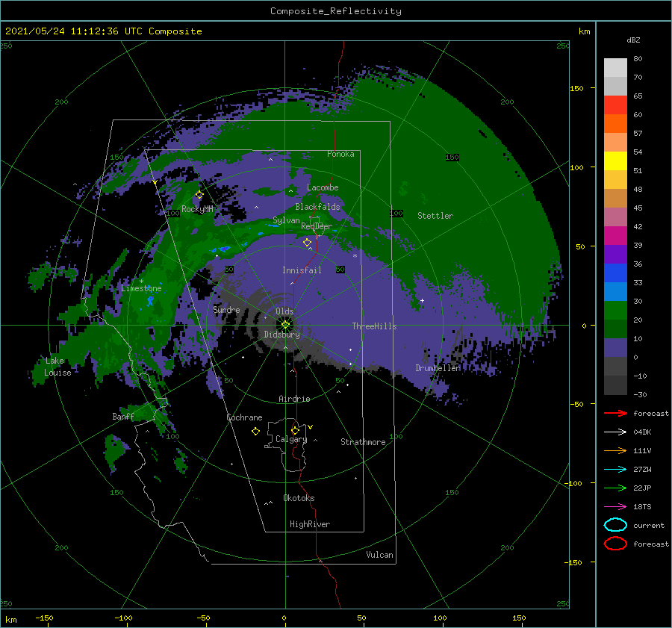
Task: Click the Okotoks label
Action: click(299, 498)
